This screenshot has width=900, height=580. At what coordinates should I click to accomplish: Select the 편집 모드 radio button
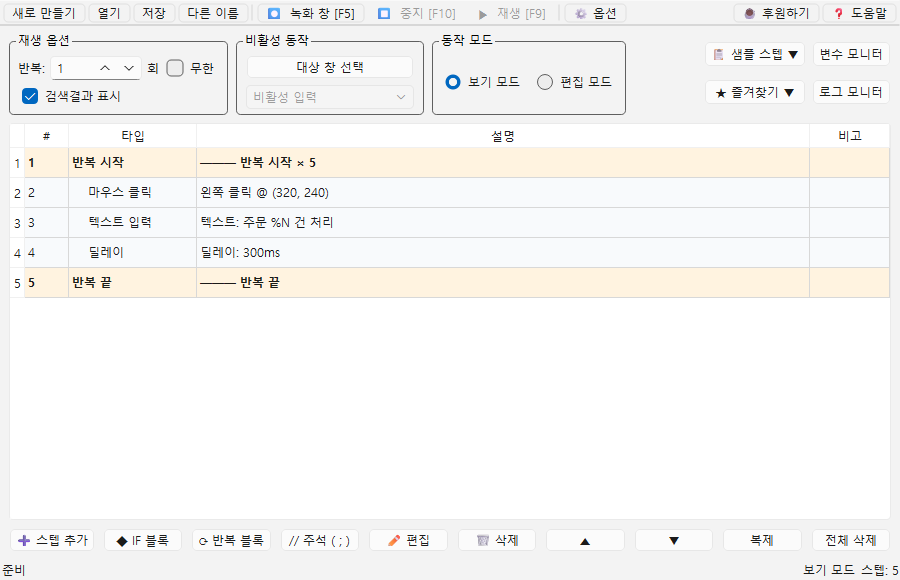[545, 82]
